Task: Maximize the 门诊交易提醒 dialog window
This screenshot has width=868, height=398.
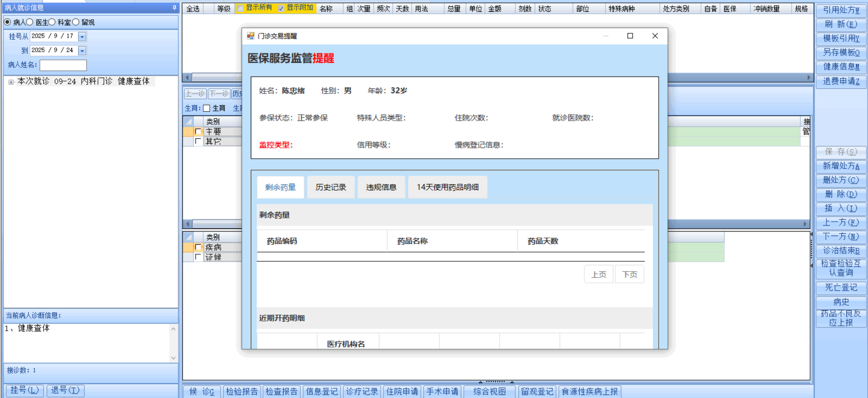Action: [630, 36]
